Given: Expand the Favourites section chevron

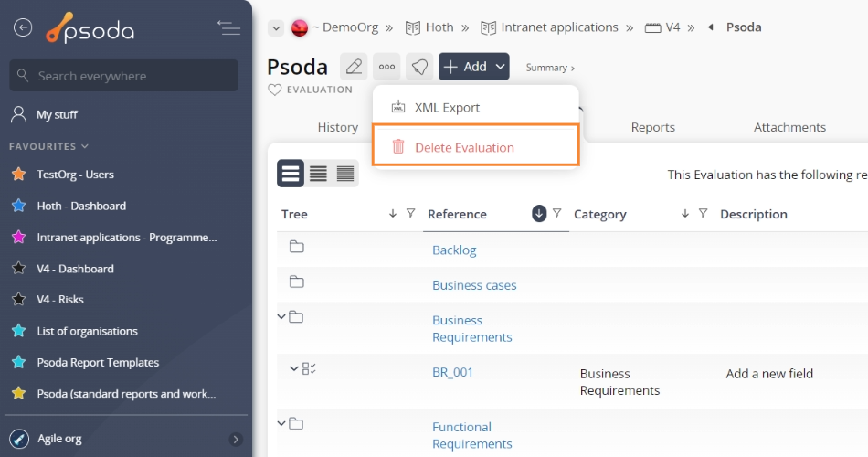Looking at the screenshot, I should tap(85, 146).
